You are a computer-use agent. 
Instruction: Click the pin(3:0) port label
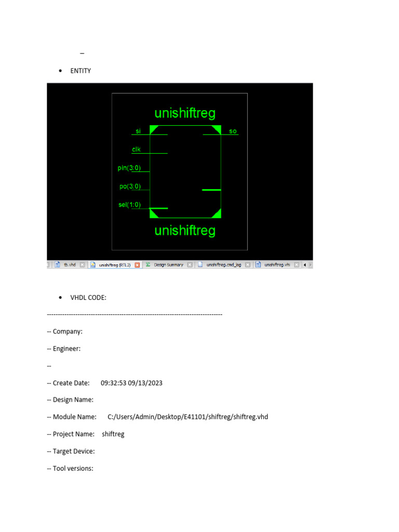tap(129, 168)
